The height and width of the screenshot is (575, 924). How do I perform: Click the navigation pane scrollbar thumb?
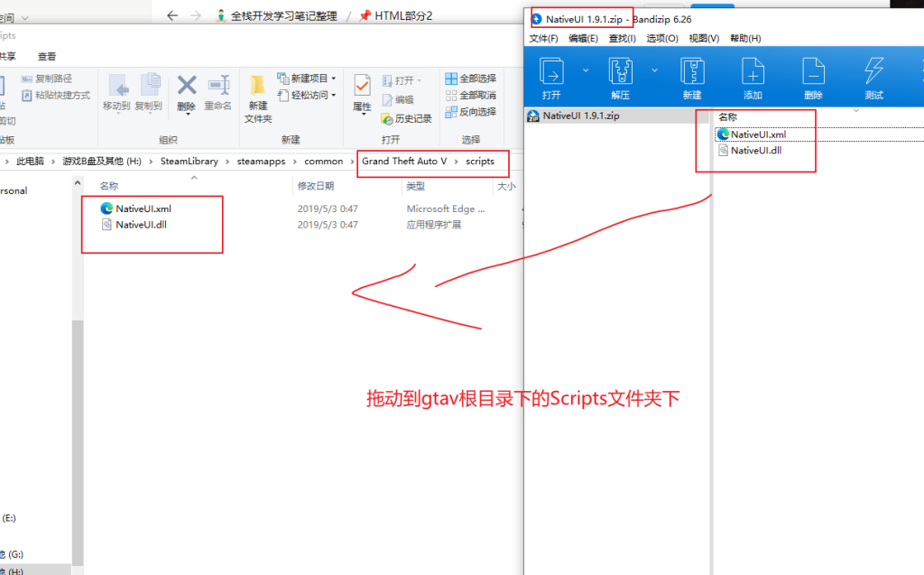(78, 441)
